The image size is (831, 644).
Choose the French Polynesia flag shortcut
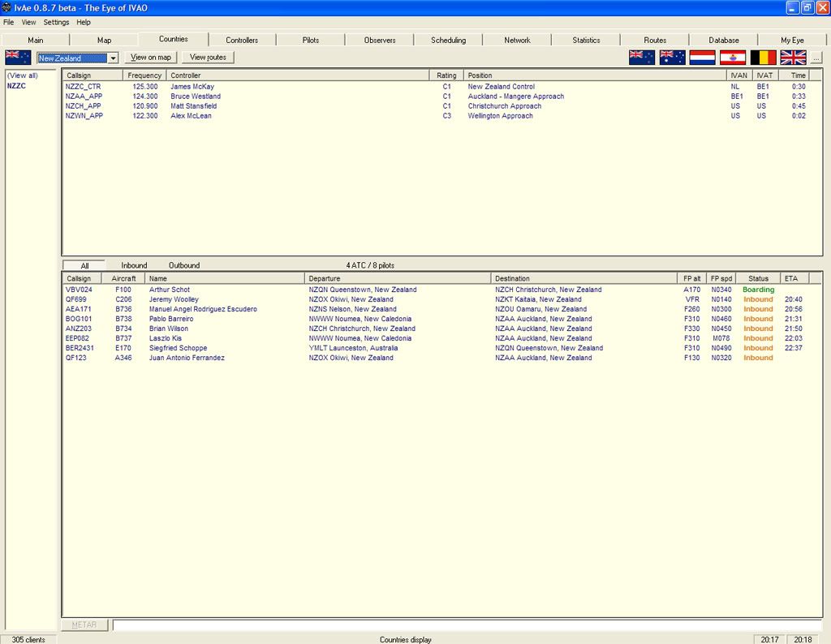(732, 58)
